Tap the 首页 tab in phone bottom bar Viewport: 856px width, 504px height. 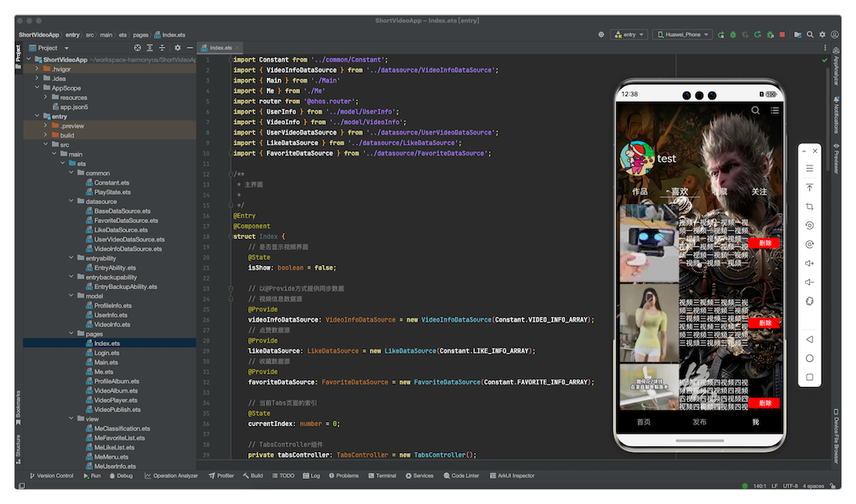(x=644, y=422)
